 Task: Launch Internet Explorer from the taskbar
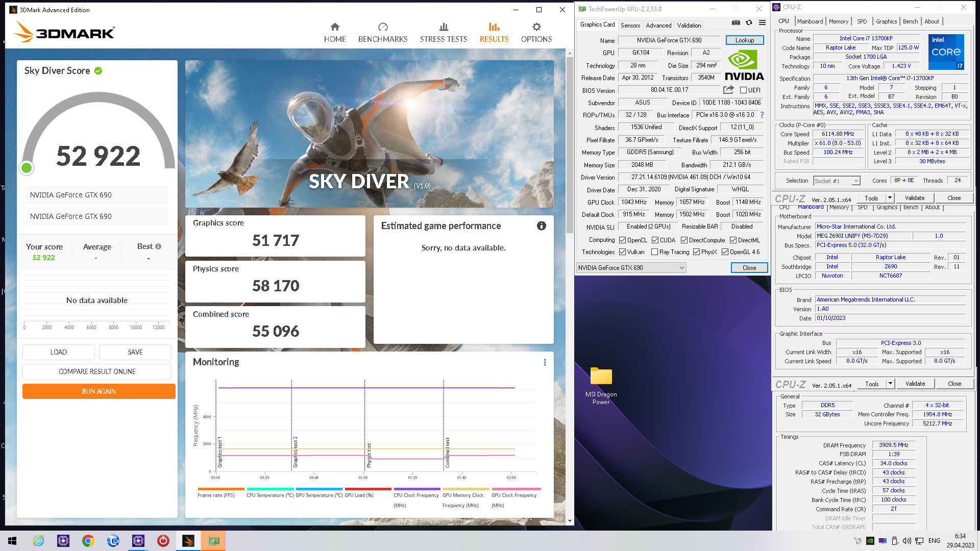(x=38, y=541)
